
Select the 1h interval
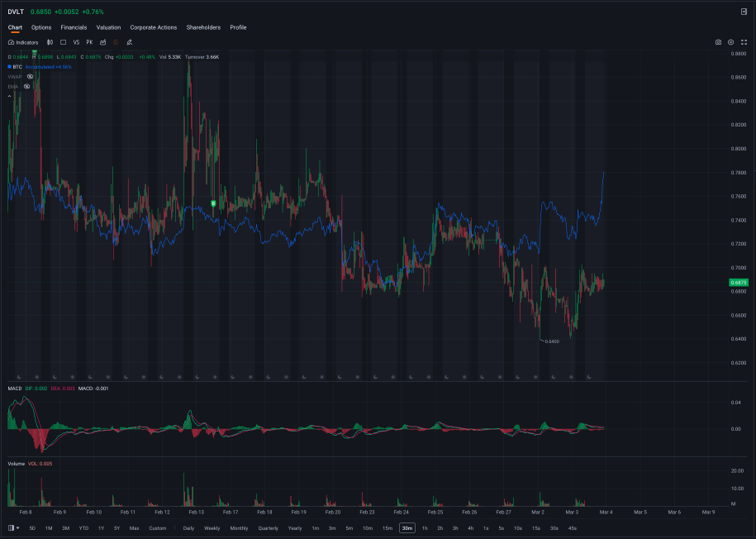pyautogui.click(x=425, y=528)
